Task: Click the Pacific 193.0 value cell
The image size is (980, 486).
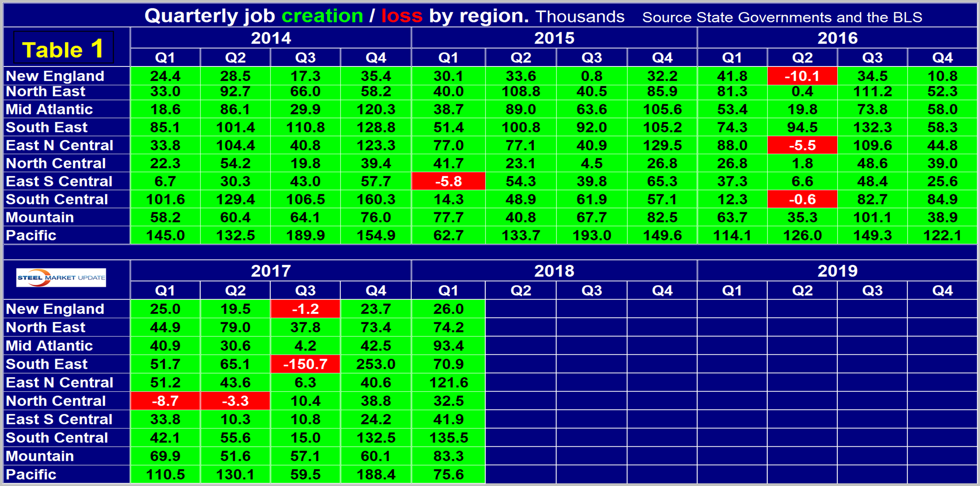Action: tap(591, 235)
